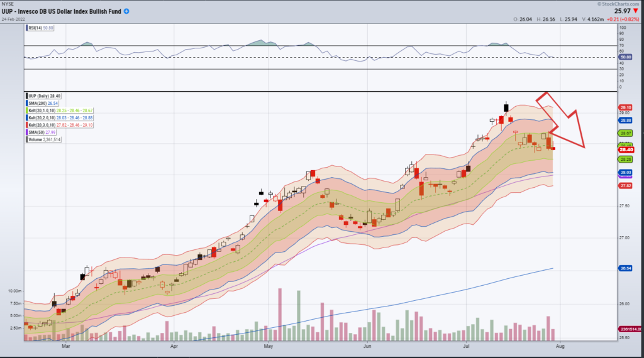Viewport: 644px width, 358px height.
Task: Click the blue plus icon beside the UUP title
Action: (126, 11)
